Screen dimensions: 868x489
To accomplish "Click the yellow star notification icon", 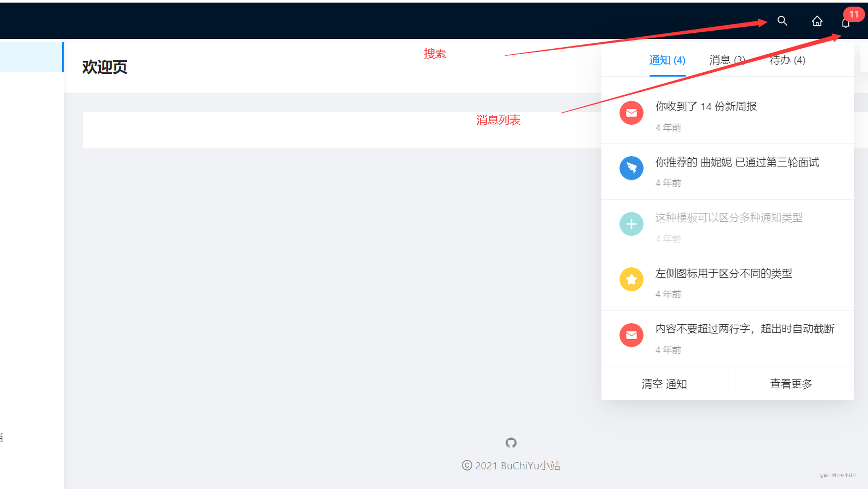I will tap(631, 279).
